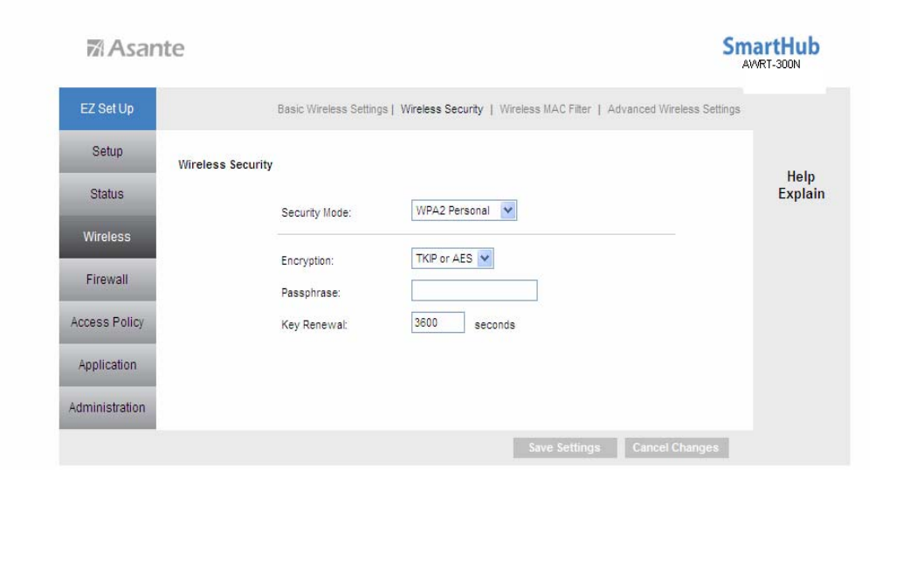Go to the Application section
Screen dimensions: 924x567
107,365
